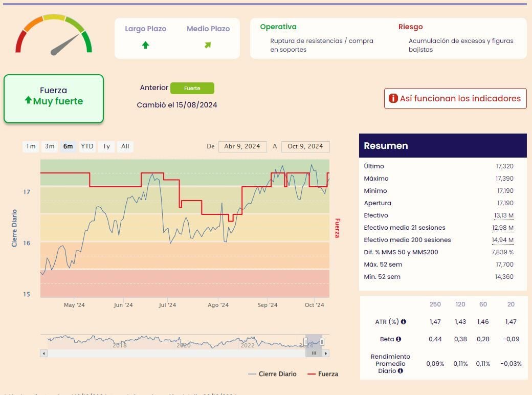This screenshot has width=532, height=395.
Task: Click the Rendimiento Promedio Diario info icon
Action: [400, 371]
